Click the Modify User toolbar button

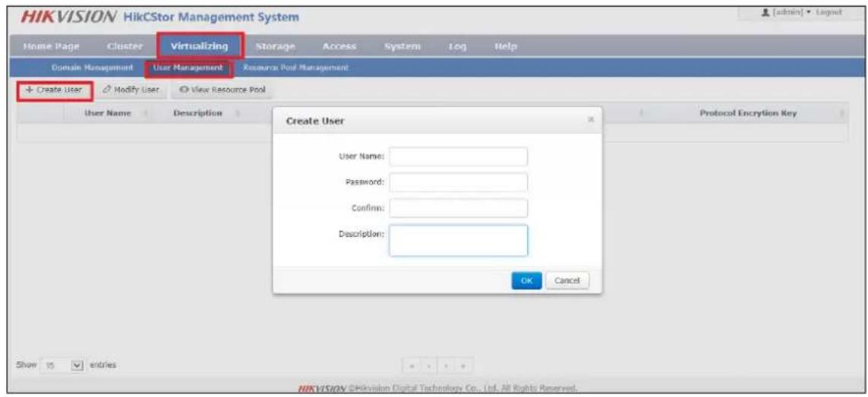(131, 90)
